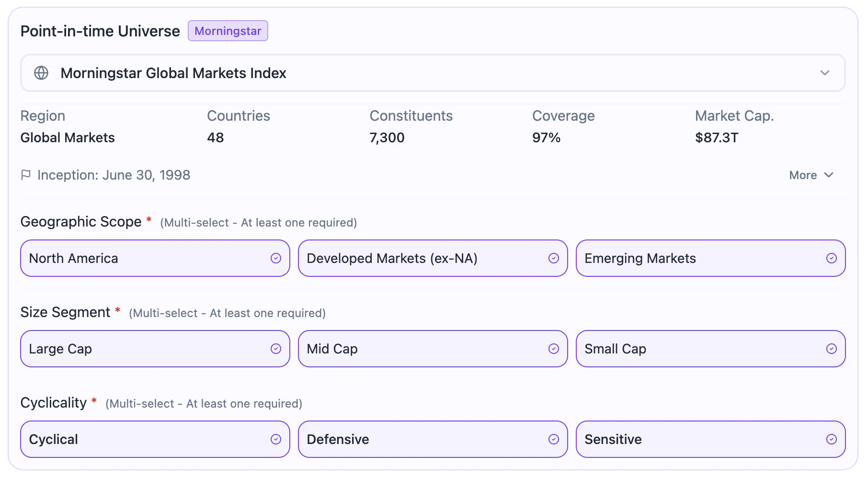Image resolution: width=868 pixels, height=478 pixels.
Task: Click the Inception: June 30, 1998 text
Action: coord(114,175)
